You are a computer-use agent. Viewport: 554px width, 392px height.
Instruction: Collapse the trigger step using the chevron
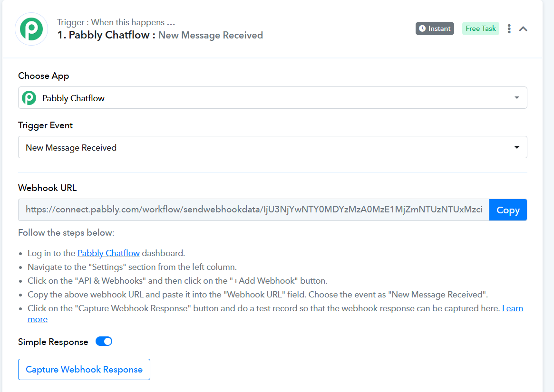523,29
